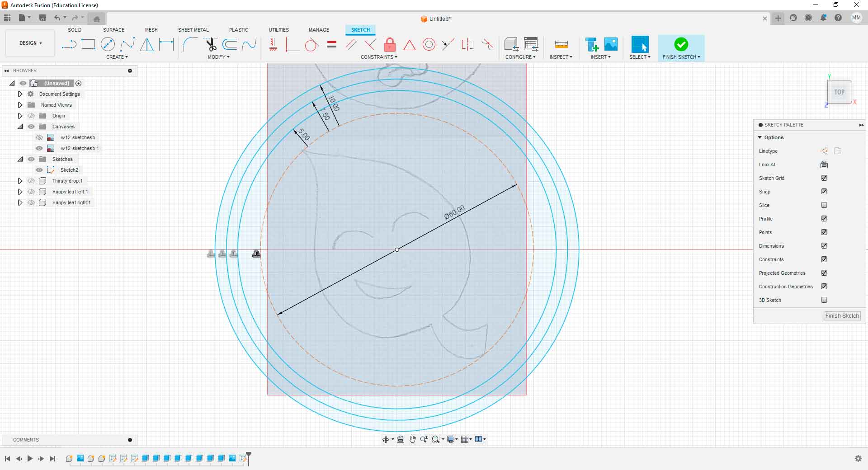Toggle the Points checkbox

[x=824, y=232]
